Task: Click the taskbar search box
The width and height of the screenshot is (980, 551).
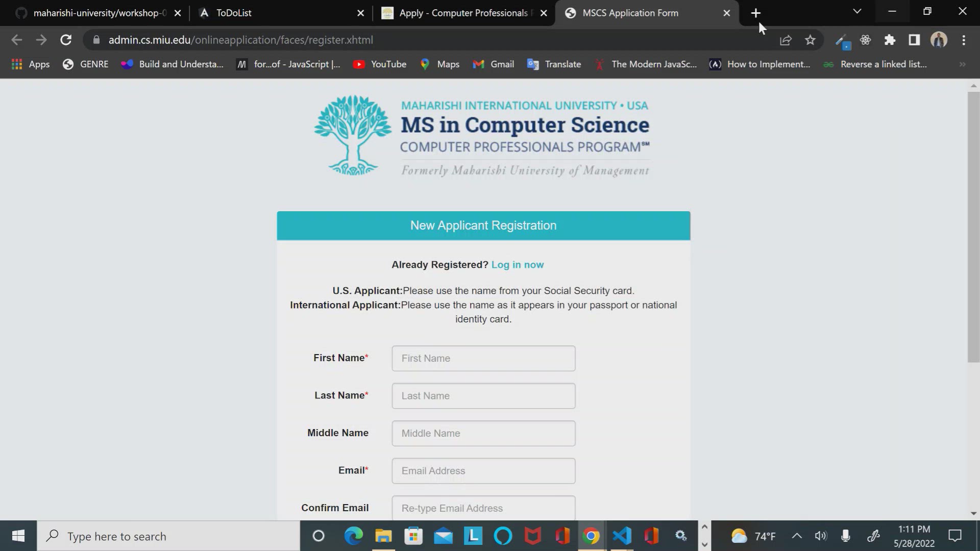Action: point(168,536)
